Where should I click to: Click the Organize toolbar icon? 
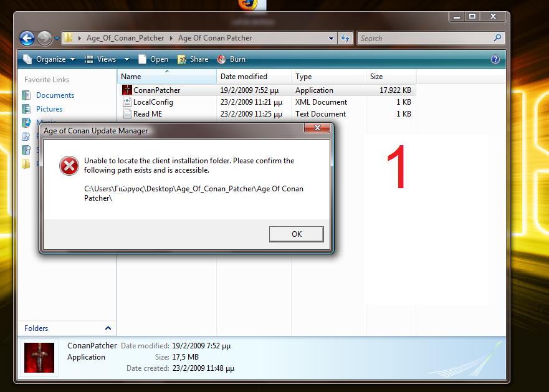[27, 59]
